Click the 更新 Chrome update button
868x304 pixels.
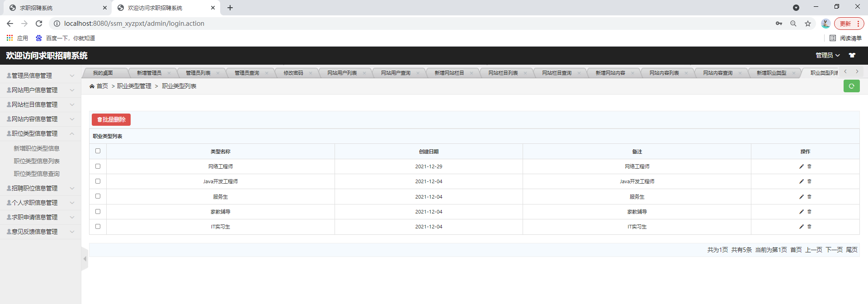[849, 24]
